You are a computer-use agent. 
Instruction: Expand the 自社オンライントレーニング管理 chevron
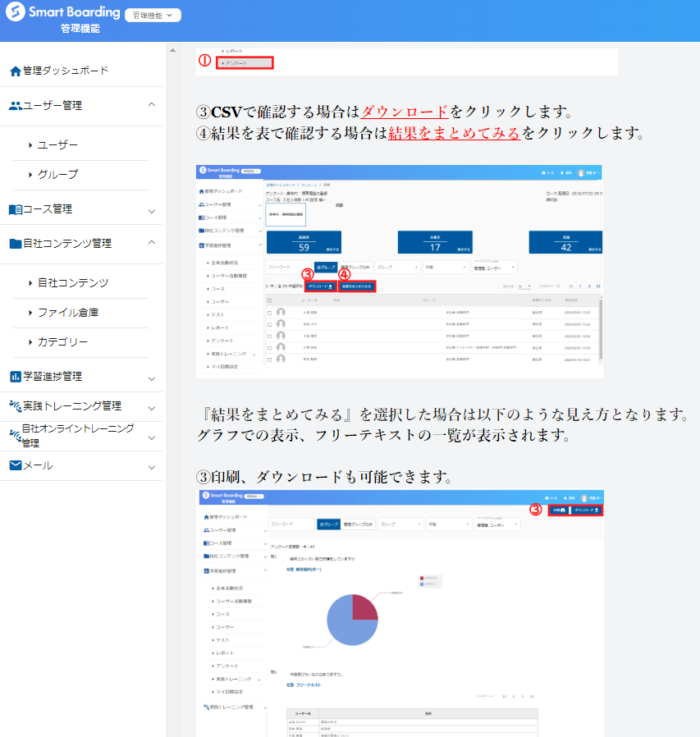click(152, 437)
